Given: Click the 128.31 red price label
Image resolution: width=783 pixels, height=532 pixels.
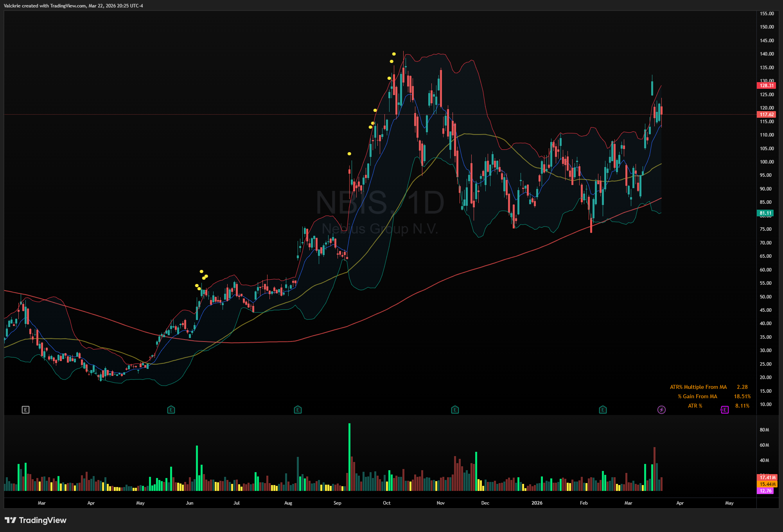Looking at the screenshot, I should [x=766, y=85].
